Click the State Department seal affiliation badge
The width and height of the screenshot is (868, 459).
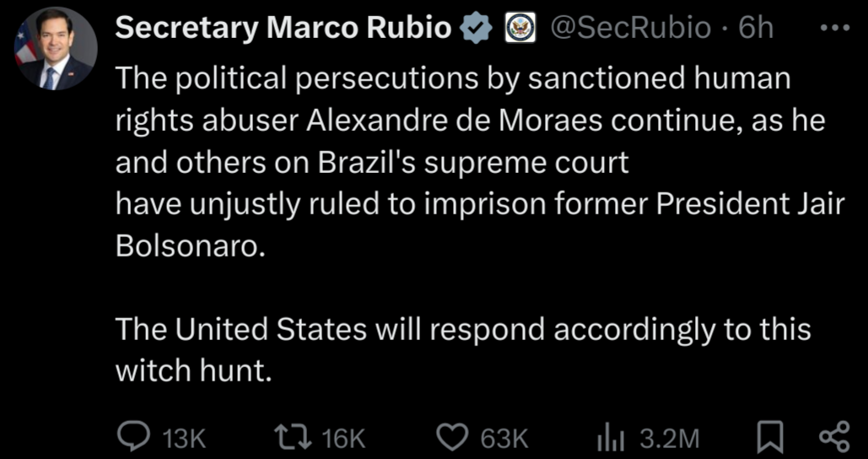521,28
